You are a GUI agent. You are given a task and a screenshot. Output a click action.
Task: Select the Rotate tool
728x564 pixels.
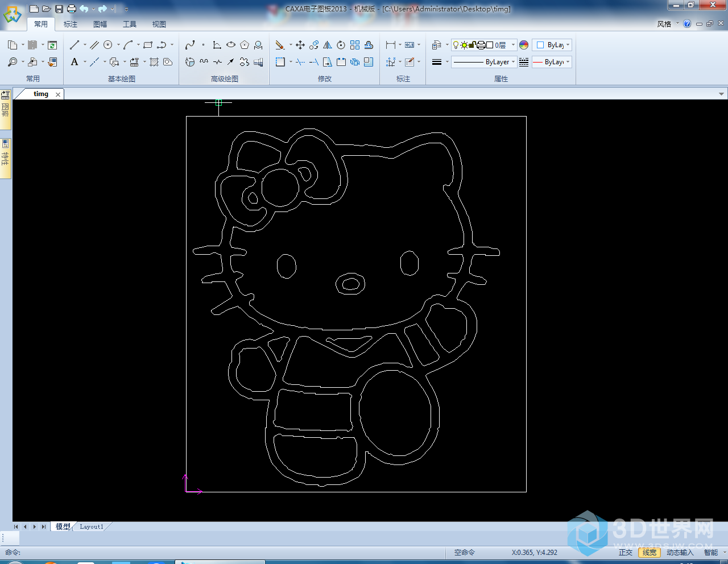click(341, 45)
